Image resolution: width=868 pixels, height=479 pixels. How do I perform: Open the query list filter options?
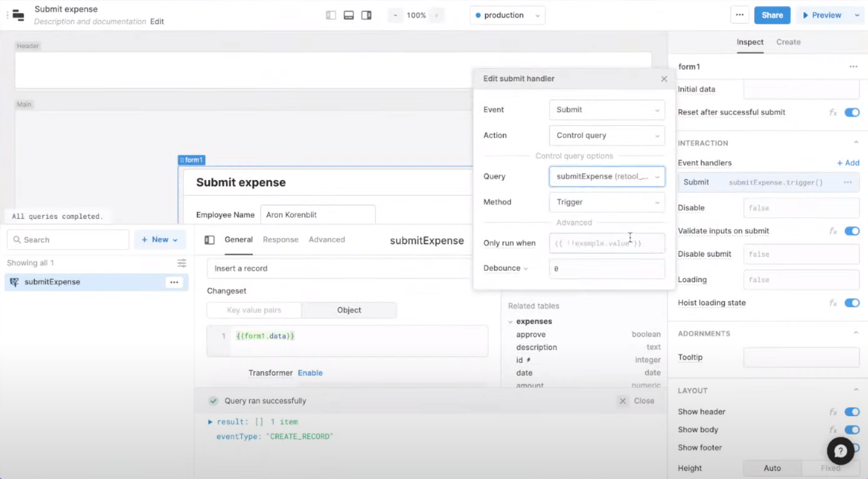coord(181,263)
